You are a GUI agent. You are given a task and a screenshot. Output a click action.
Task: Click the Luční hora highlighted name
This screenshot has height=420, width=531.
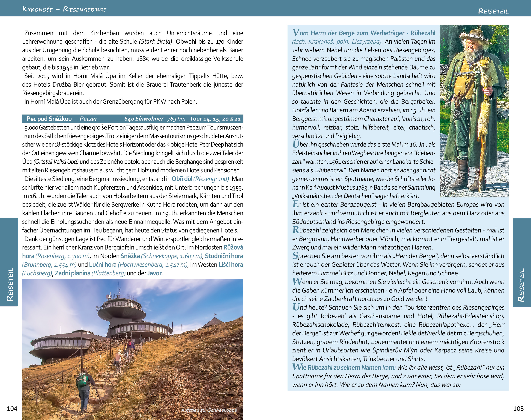click(103, 265)
